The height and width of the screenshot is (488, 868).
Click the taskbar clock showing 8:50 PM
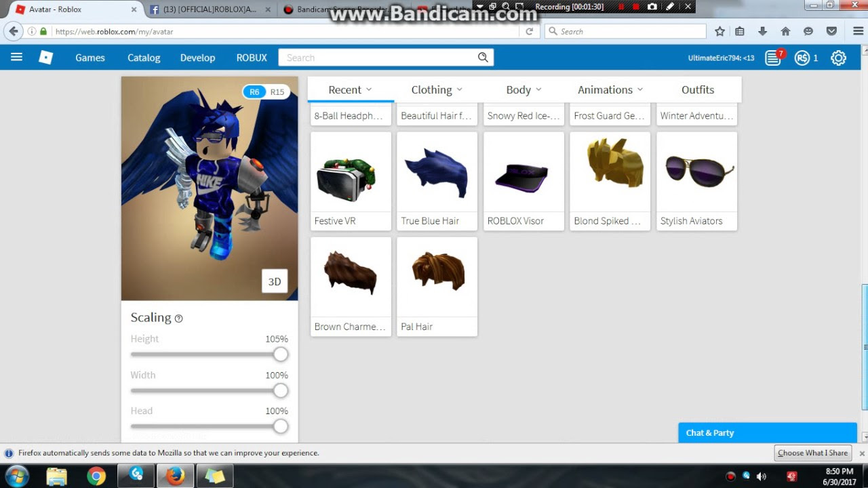point(839,476)
